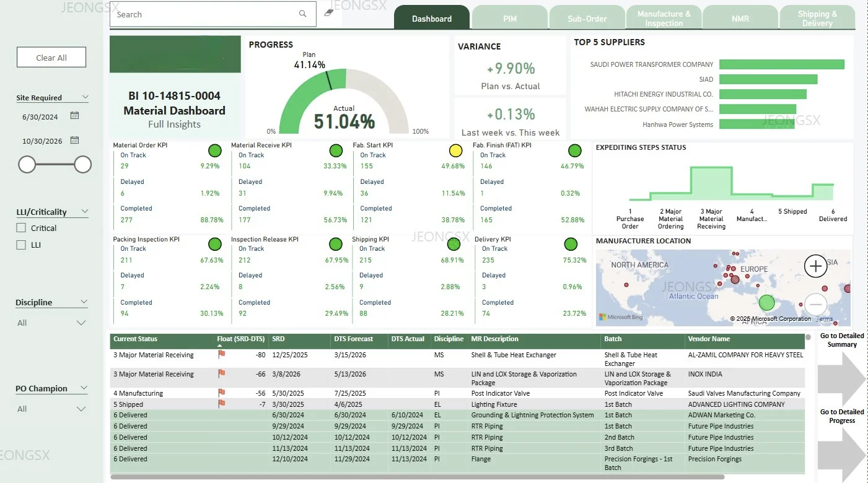Tick the LLI checkbox

click(x=22, y=245)
